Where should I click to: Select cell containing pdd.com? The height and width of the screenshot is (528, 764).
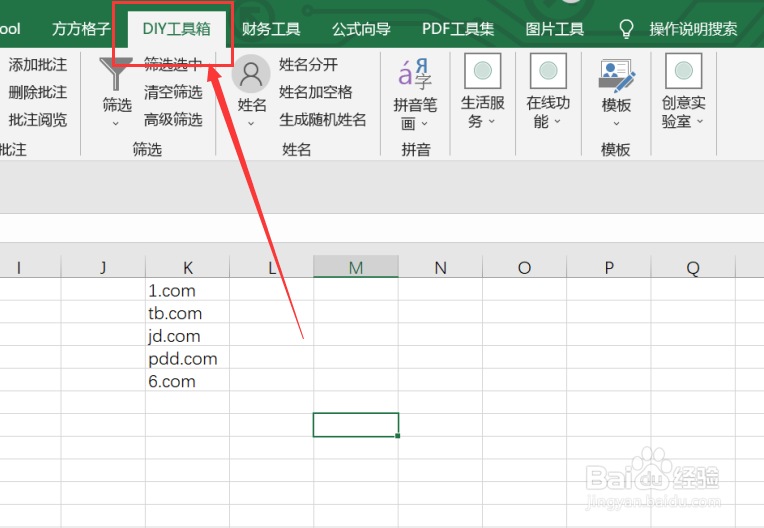click(x=188, y=358)
